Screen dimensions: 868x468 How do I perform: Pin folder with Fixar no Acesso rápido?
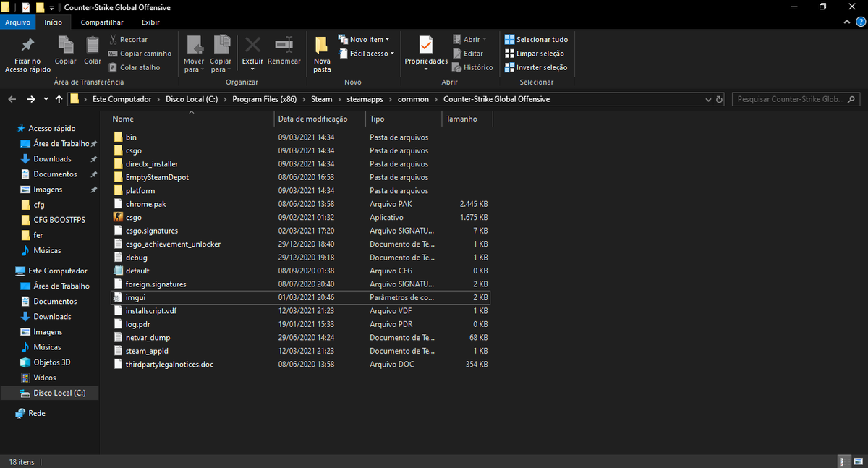click(27, 54)
